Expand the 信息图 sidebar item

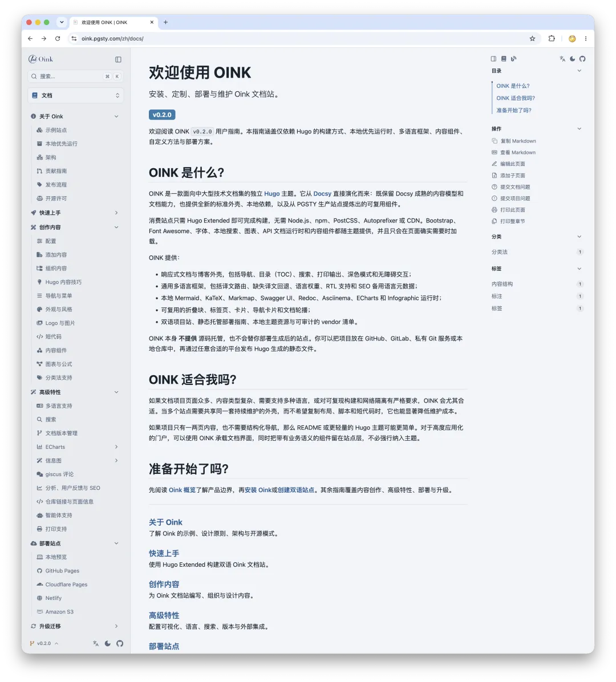coord(116,460)
